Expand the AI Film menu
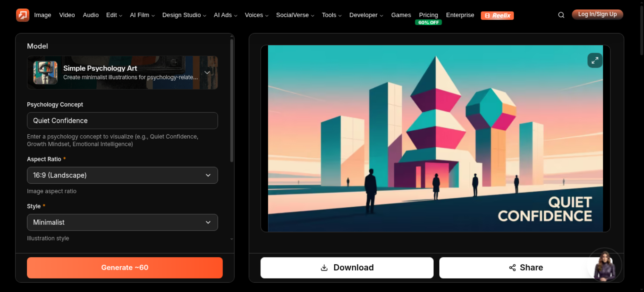 coord(142,15)
